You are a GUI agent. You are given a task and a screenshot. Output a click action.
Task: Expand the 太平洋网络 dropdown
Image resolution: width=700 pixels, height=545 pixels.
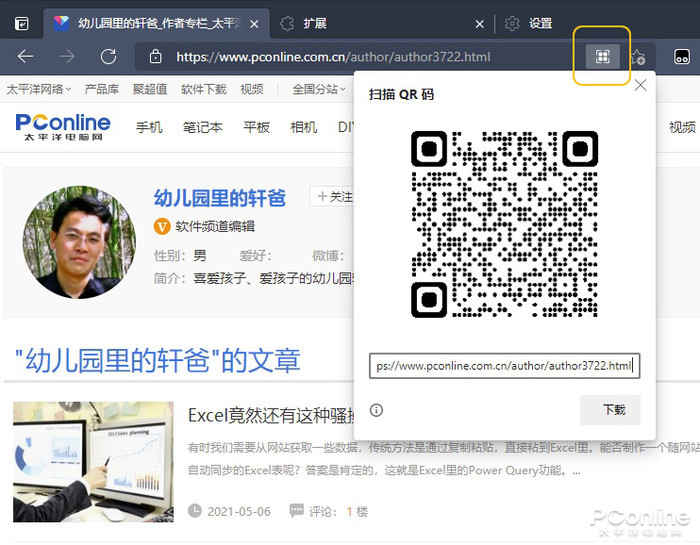pos(38,89)
